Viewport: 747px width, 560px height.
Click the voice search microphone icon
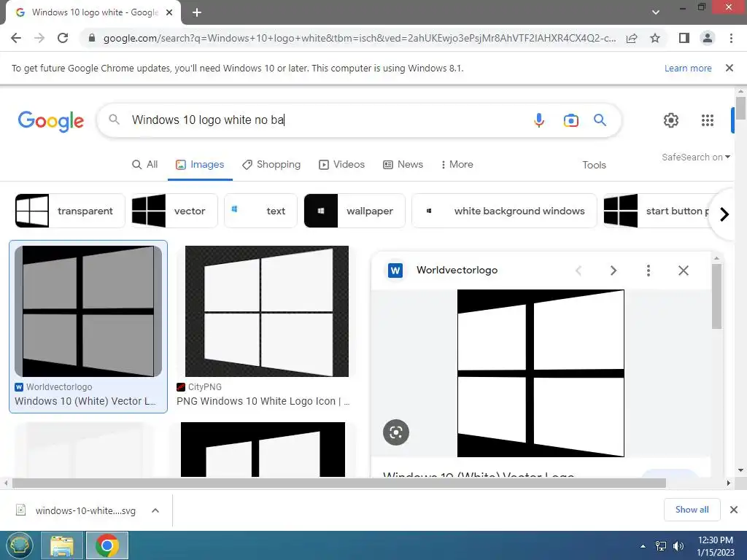[539, 120]
